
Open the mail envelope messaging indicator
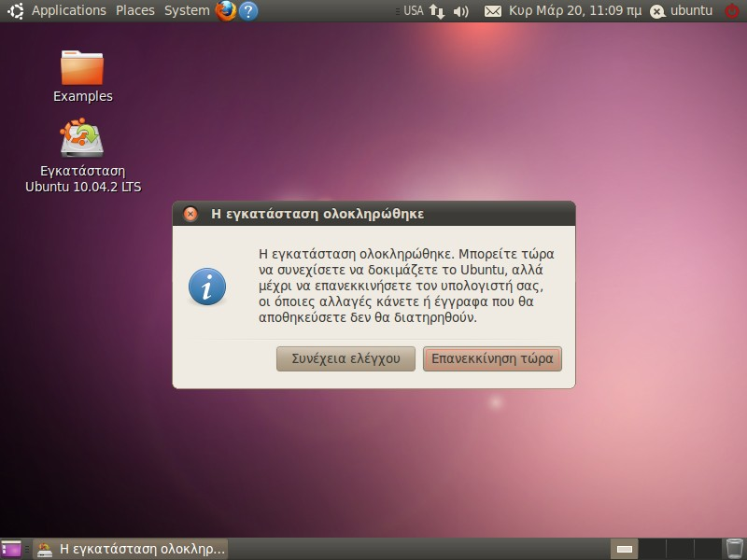[x=493, y=11]
